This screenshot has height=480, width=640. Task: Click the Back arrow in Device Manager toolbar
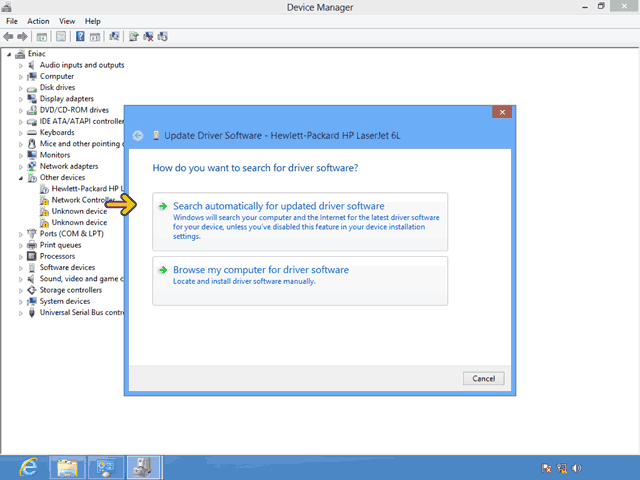point(8,37)
